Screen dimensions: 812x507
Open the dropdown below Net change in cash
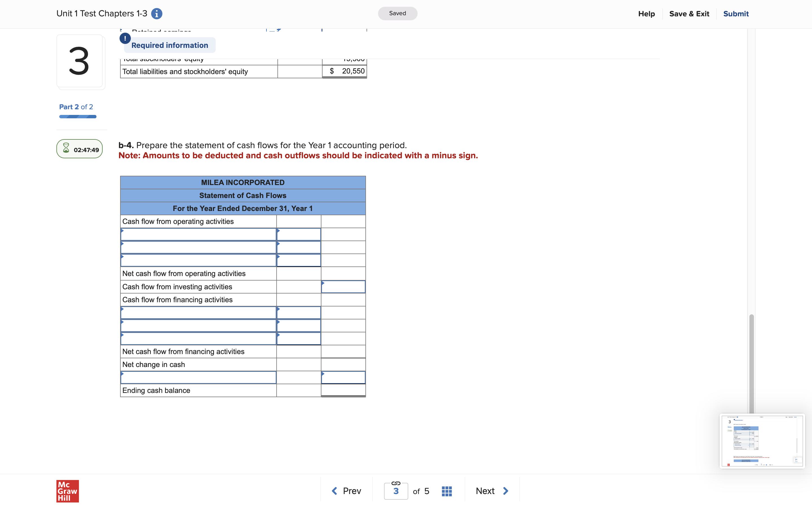[198, 377]
